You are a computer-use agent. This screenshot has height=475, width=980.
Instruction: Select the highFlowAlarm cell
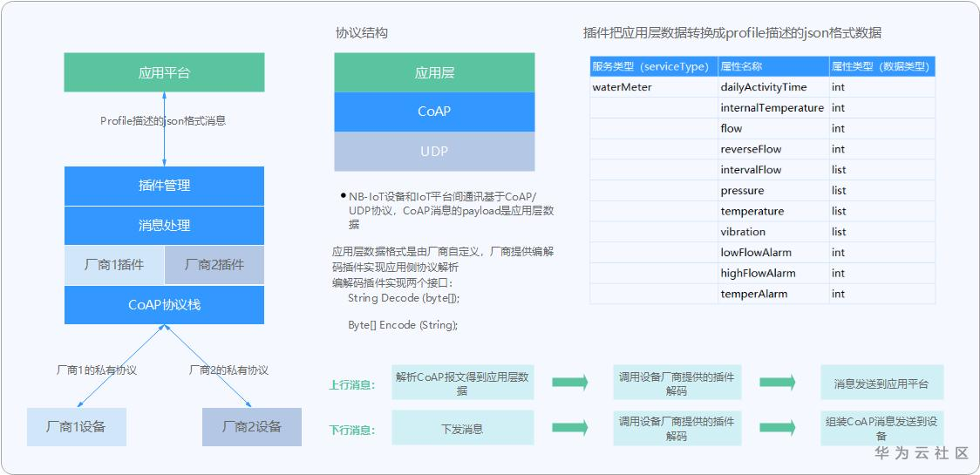click(x=773, y=273)
